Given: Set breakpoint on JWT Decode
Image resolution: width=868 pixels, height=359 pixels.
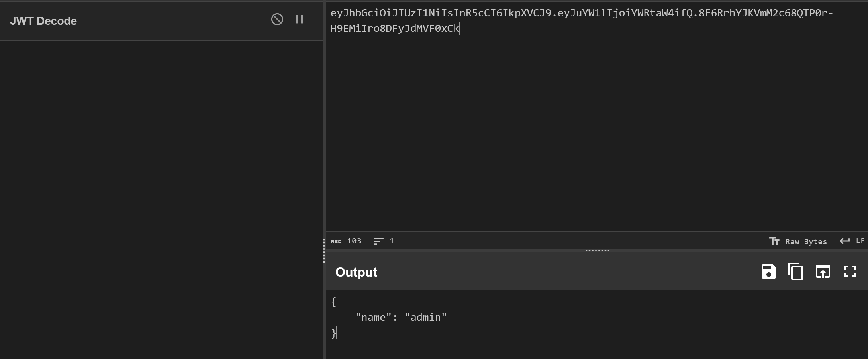Looking at the screenshot, I should (x=300, y=19).
